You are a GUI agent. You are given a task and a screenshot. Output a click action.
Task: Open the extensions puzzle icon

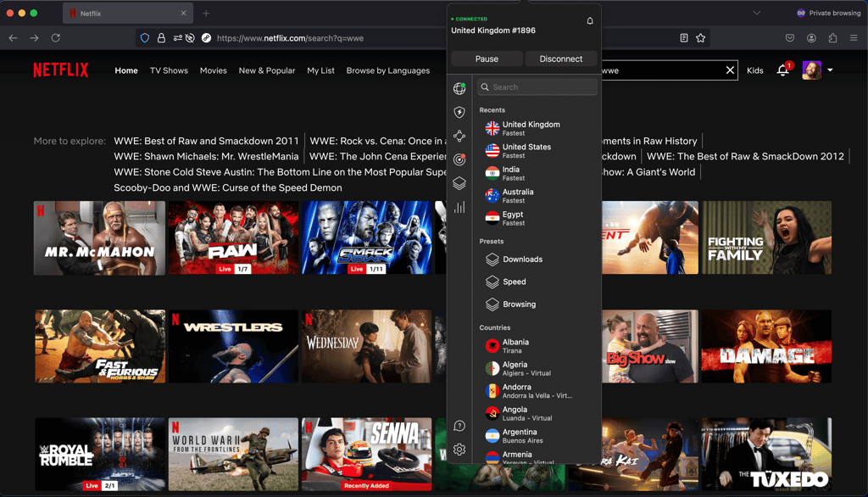pos(832,37)
